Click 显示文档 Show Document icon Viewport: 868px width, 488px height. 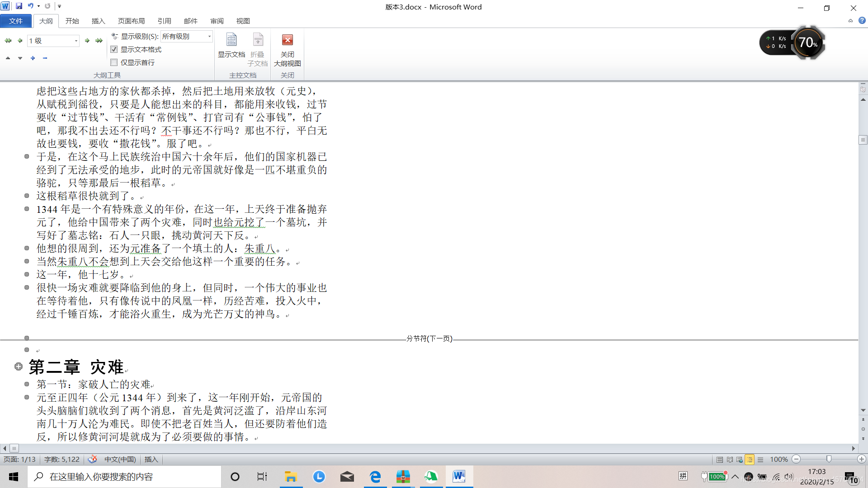point(231,41)
